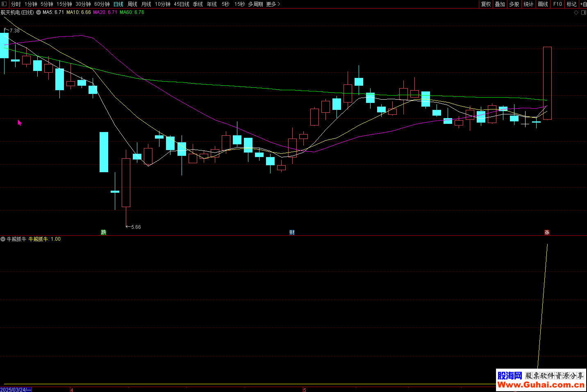
Task: Open the 跌 event marker below chart
Action: (104, 232)
